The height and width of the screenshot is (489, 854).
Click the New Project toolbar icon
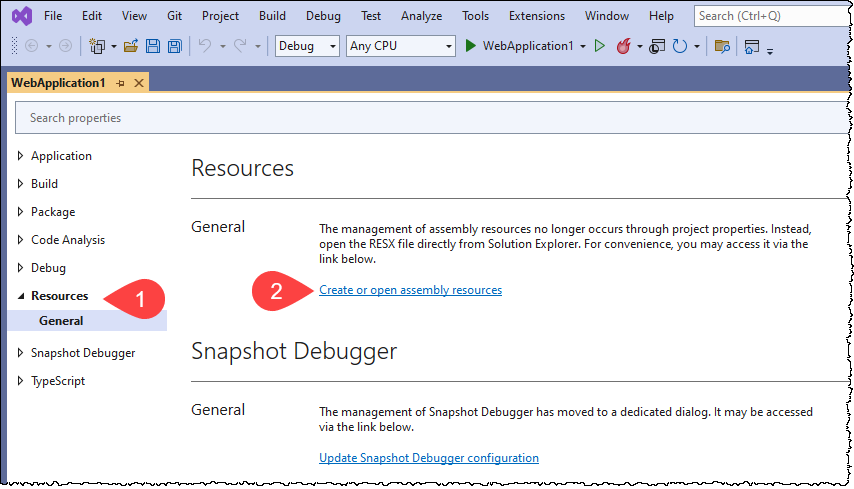pyautogui.click(x=97, y=46)
